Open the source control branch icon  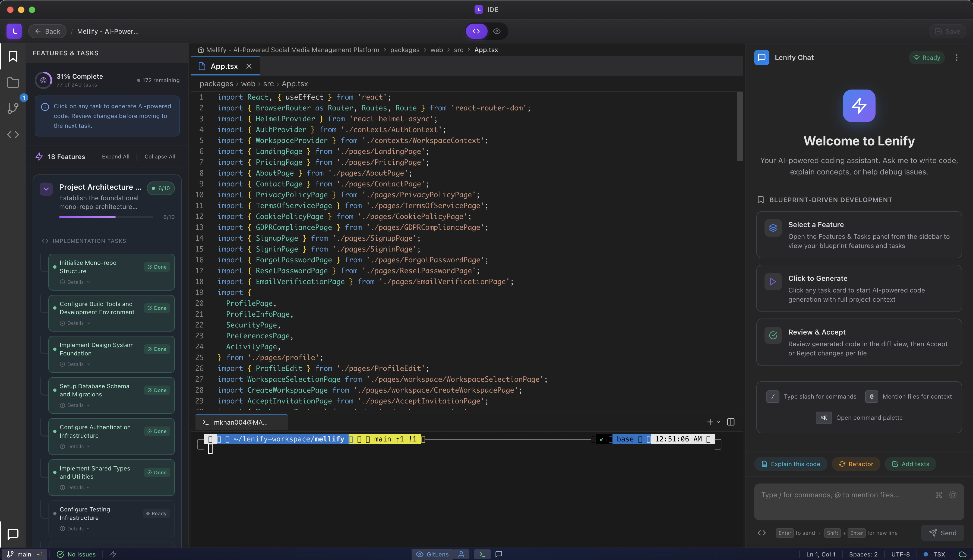click(13, 109)
